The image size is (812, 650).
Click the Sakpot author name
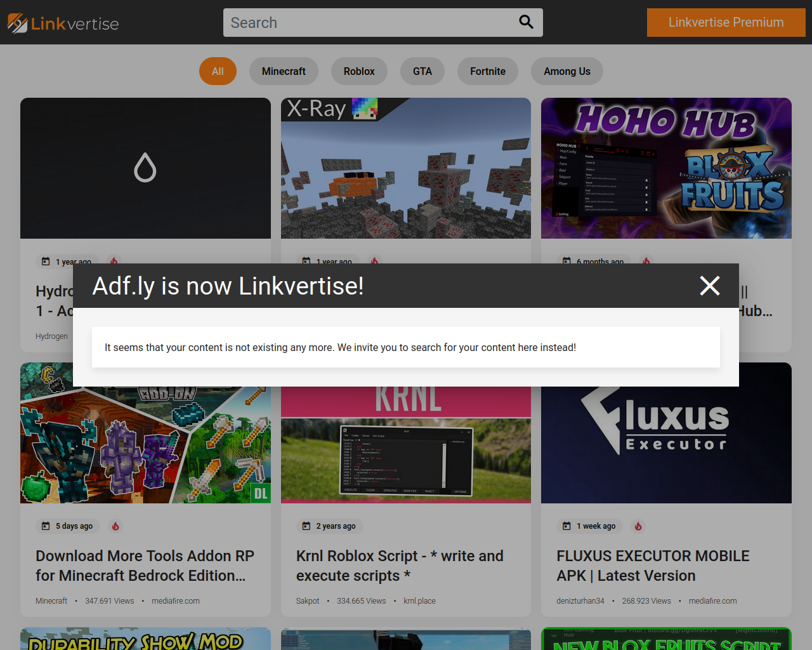pos(308,601)
